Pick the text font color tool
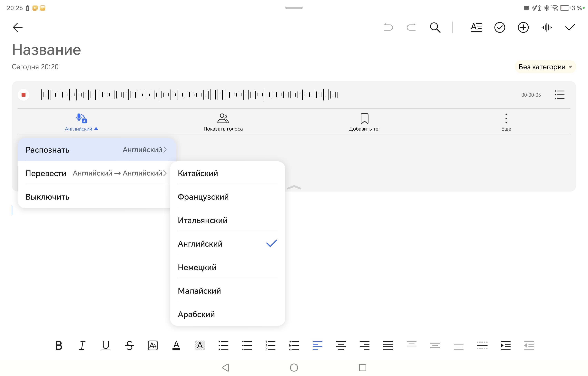Image resolution: width=588 pixels, height=376 pixels. [176, 345]
